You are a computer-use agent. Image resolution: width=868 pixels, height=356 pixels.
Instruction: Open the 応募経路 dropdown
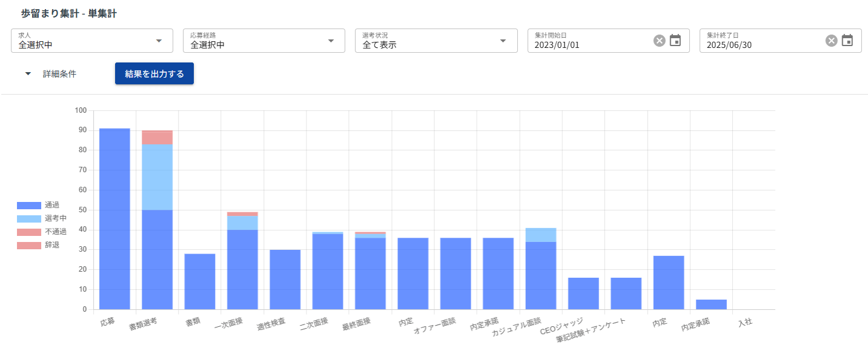pos(264,41)
